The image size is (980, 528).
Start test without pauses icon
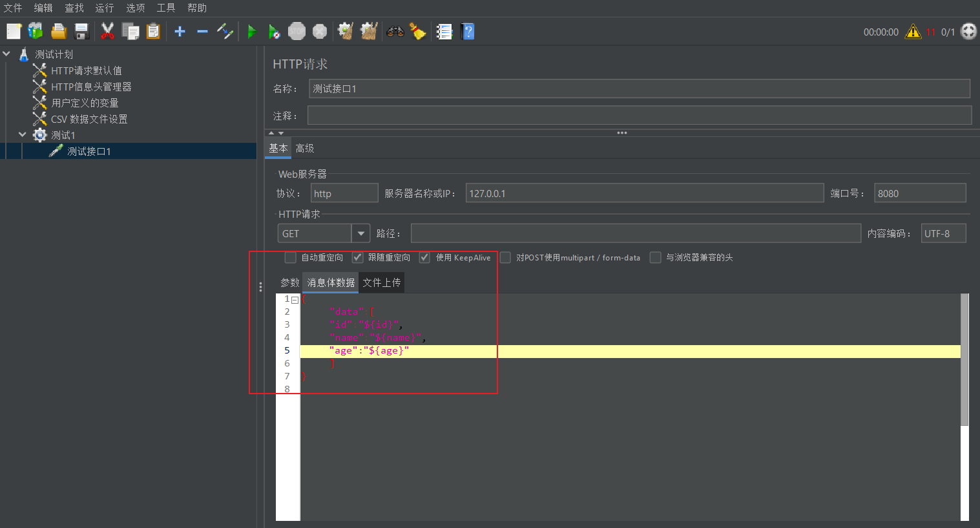[274, 31]
